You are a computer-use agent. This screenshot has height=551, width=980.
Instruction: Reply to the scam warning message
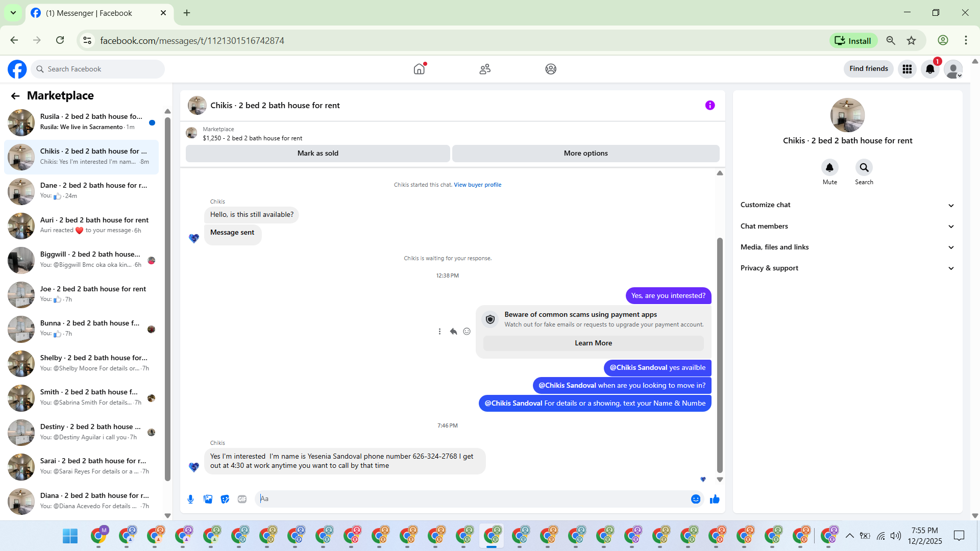[453, 332]
